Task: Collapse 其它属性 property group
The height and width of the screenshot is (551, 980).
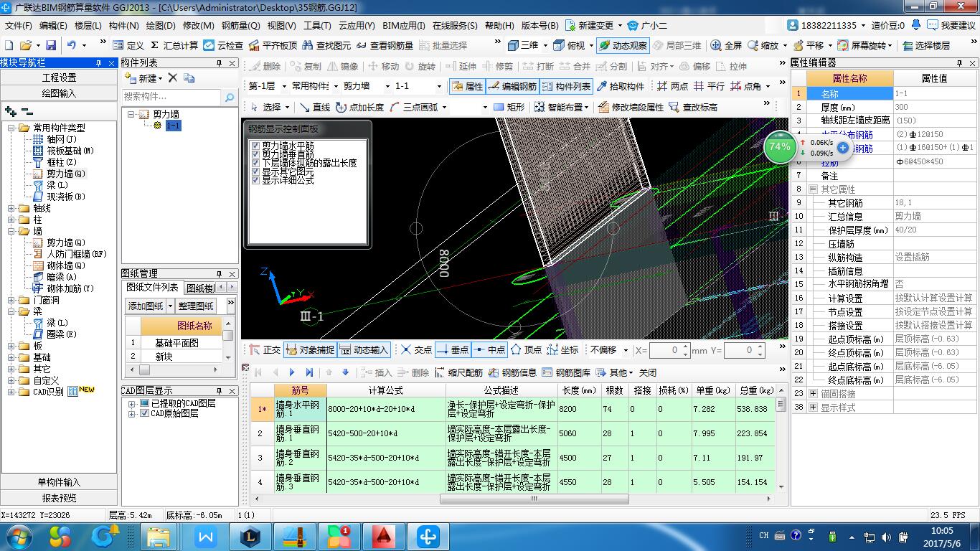Action: coord(813,189)
